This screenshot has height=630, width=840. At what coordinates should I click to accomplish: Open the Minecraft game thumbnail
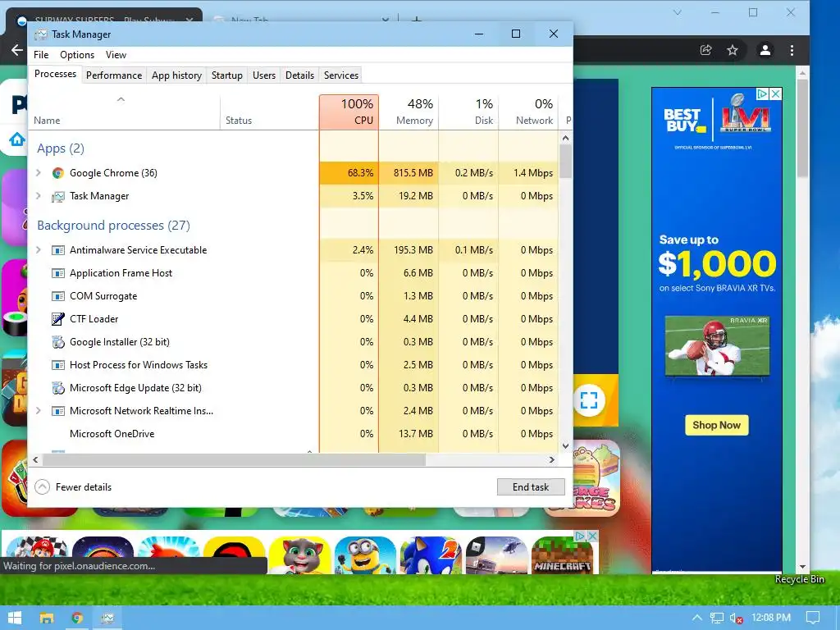click(x=563, y=555)
